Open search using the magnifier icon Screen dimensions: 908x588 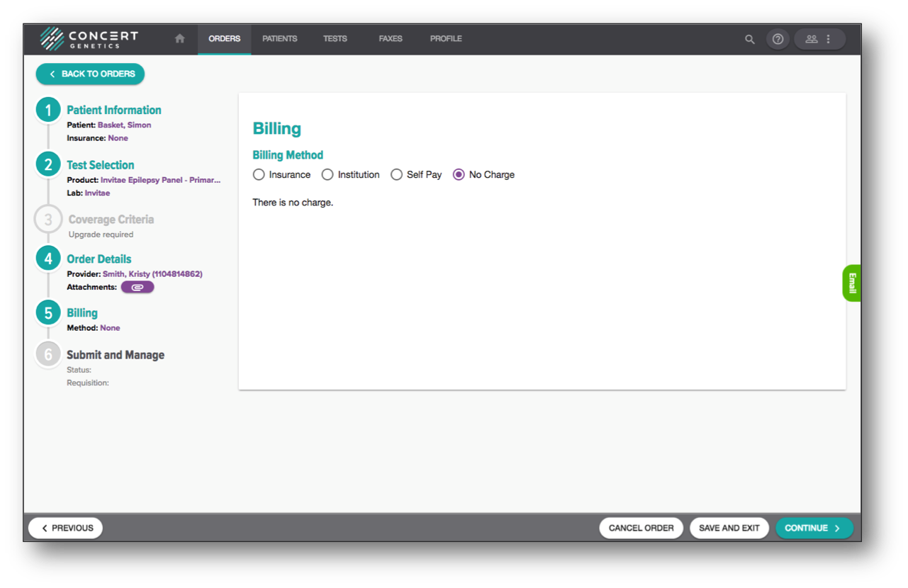click(749, 39)
